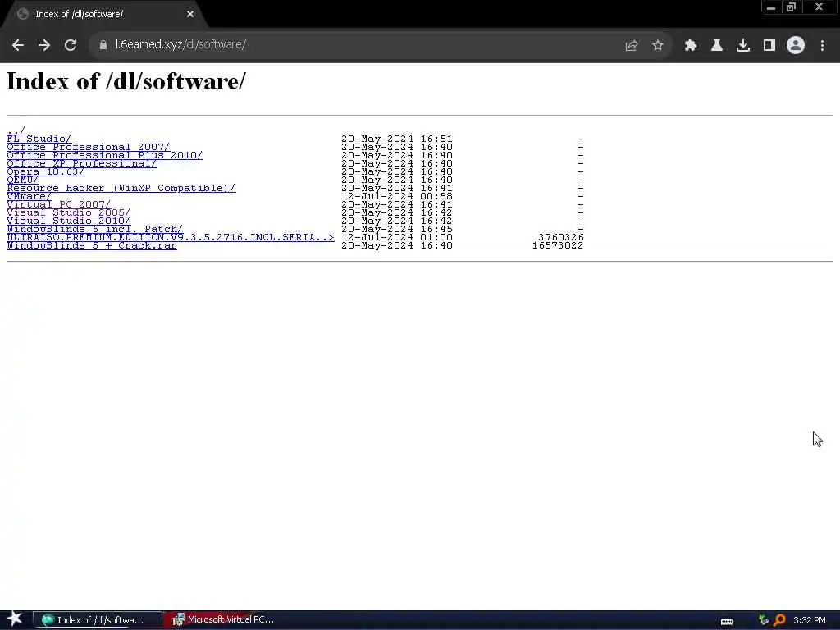Click the green network tray icon
Image resolution: width=840 pixels, height=630 pixels.
point(764,620)
